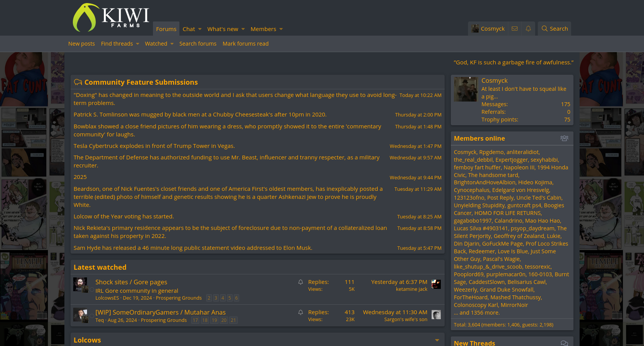The width and height of the screenshot is (644, 346).
Task: Click the '... and 1356 more' link
Action: pyautogui.click(x=477, y=313)
